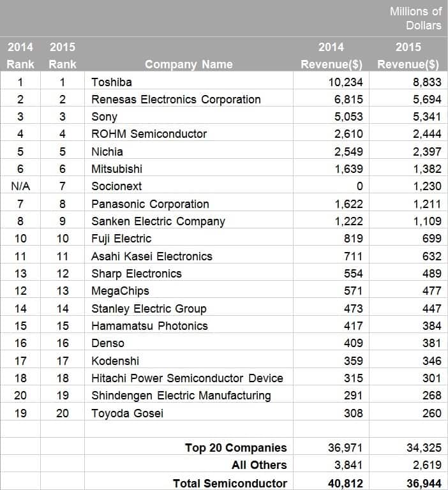Select Sanken Electric Company cell

pyautogui.click(x=188, y=221)
